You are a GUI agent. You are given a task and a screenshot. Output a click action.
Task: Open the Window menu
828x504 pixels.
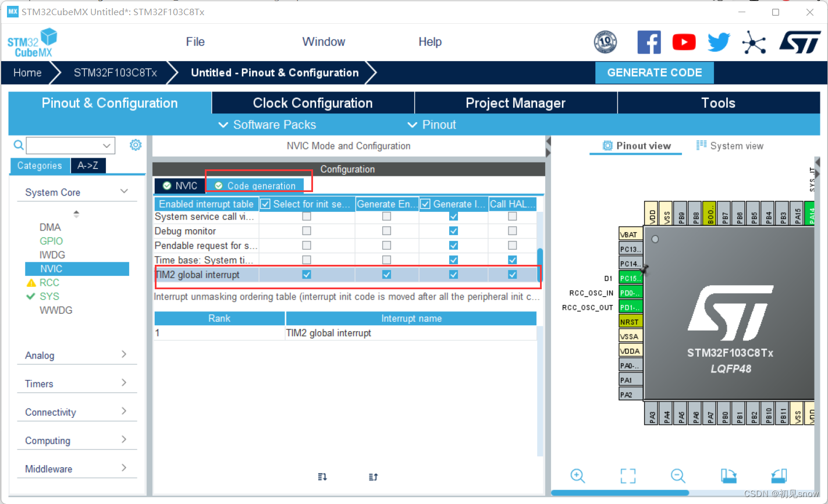(x=324, y=42)
